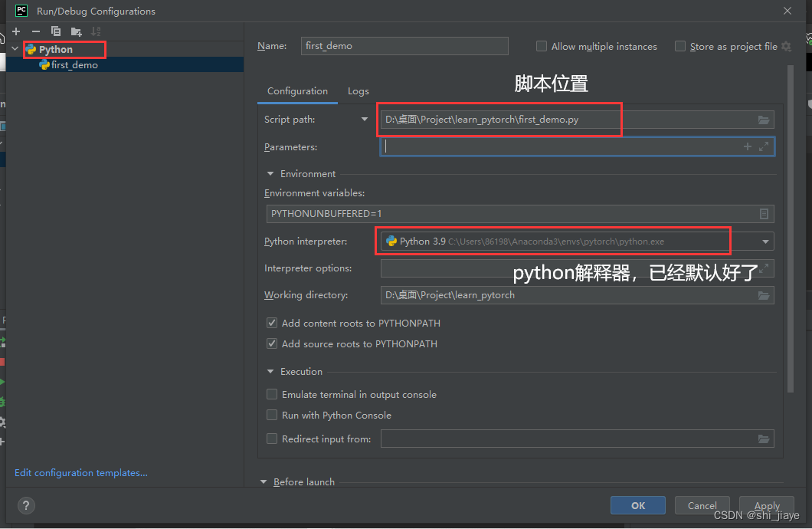Browse for the working directory folder
The width and height of the screenshot is (812, 529).
click(763, 295)
